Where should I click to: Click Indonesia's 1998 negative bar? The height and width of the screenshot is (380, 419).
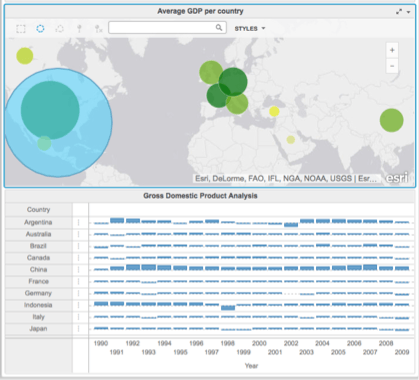click(228, 308)
